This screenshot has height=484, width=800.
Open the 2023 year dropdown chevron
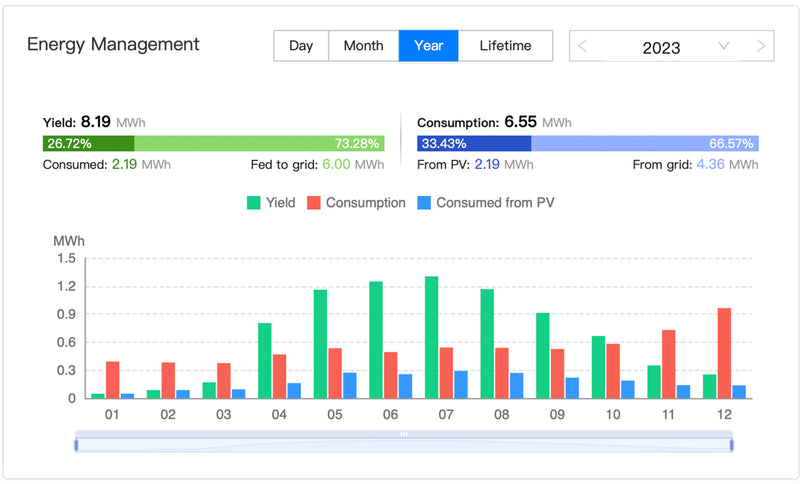[724, 46]
